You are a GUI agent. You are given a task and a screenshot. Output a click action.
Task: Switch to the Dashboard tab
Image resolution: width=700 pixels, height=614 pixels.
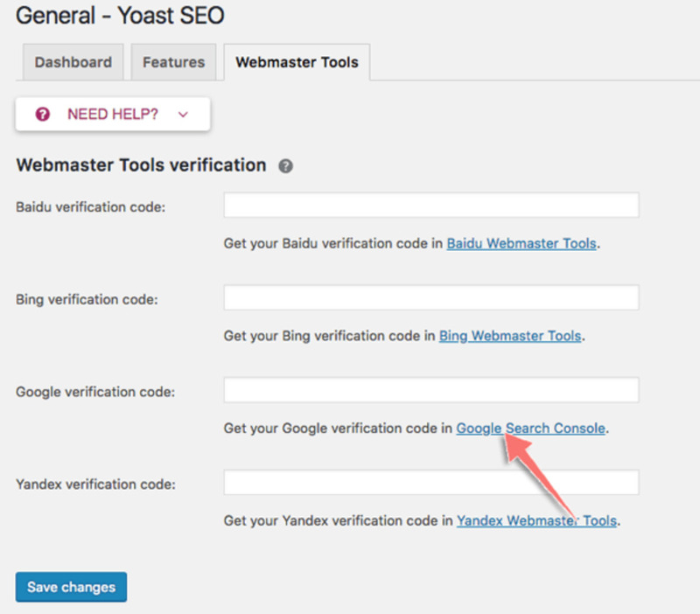[x=73, y=62]
